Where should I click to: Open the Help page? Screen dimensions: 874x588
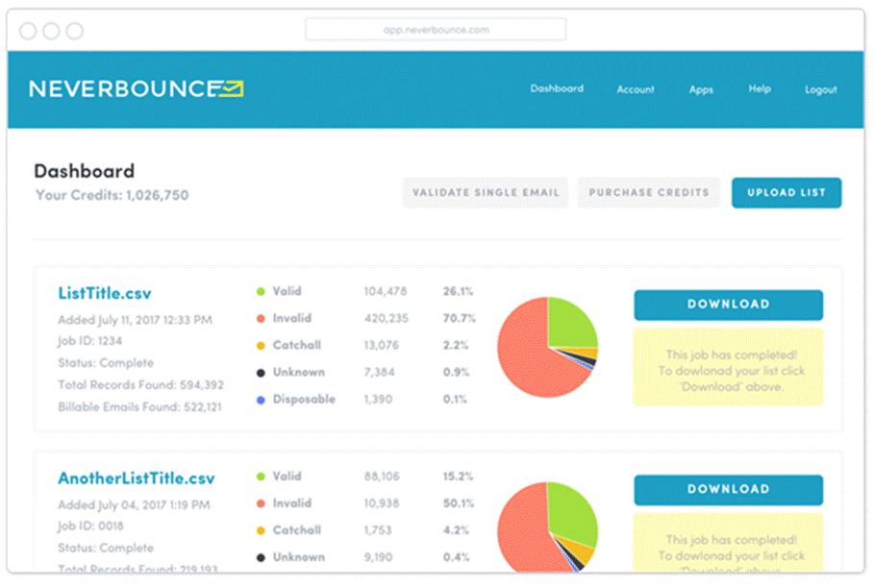coord(760,88)
